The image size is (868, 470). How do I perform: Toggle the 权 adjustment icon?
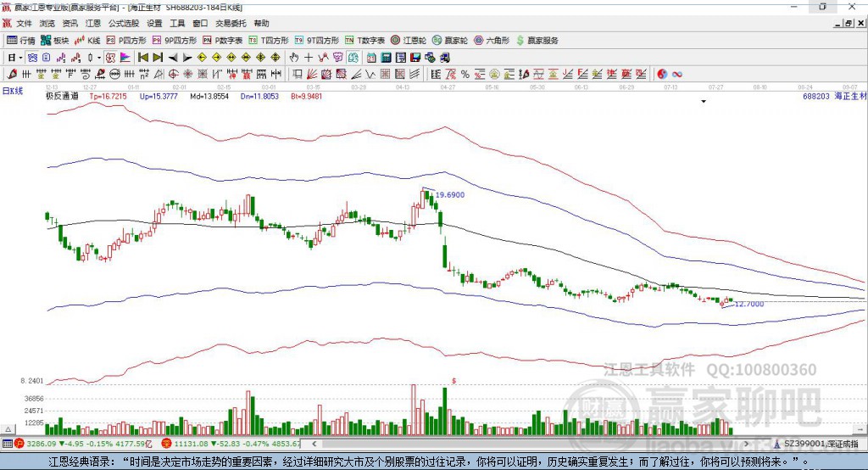(111, 58)
